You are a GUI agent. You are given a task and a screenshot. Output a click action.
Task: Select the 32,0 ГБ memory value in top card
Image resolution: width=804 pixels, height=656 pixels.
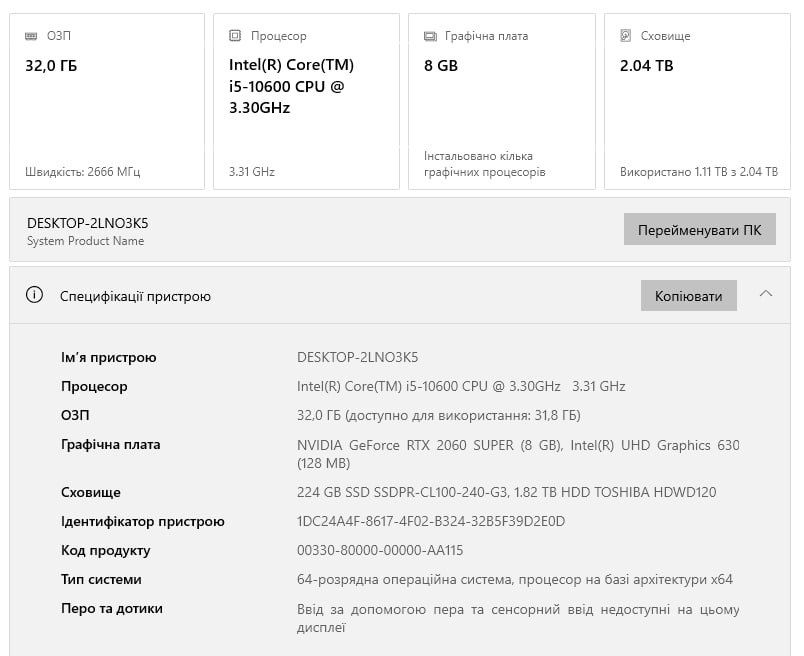coord(51,66)
